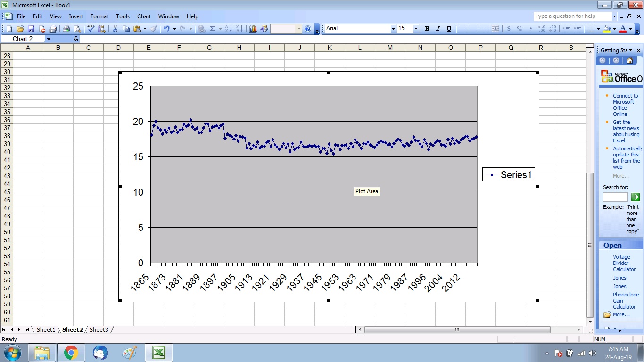Toggle Bold formatting
The height and width of the screenshot is (362, 644).
coord(427,29)
